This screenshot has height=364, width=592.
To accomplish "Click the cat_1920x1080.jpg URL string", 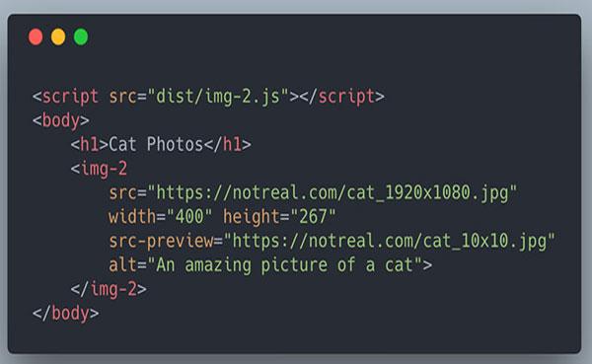I will pos(333,193).
